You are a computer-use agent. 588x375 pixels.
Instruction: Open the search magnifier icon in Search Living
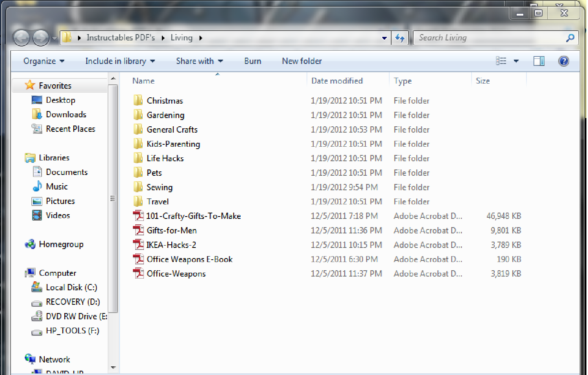tap(570, 38)
